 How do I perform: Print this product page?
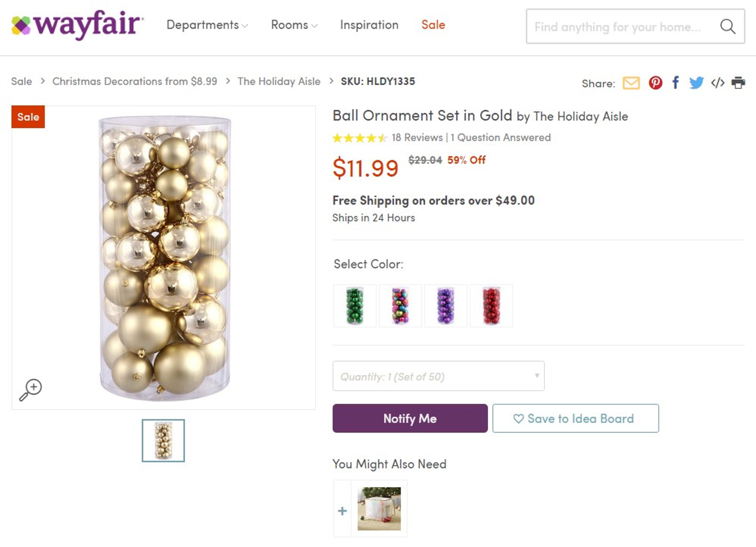pos(739,83)
